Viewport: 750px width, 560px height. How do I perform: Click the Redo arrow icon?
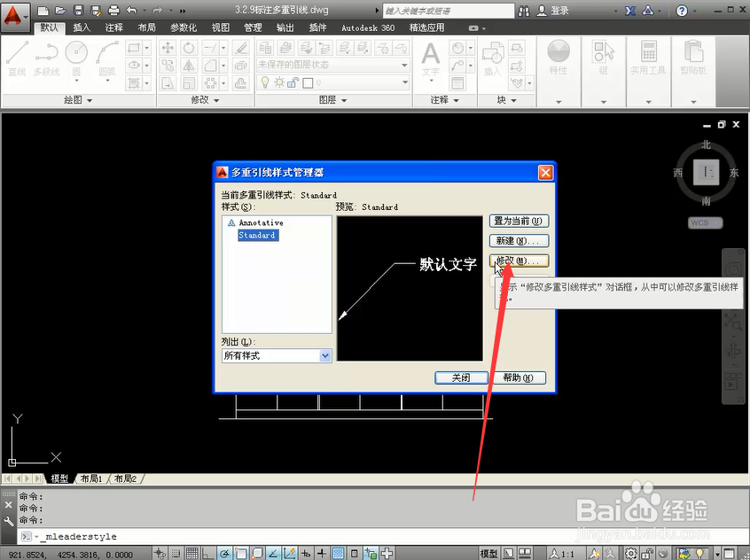pyautogui.click(x=158, y=10)
